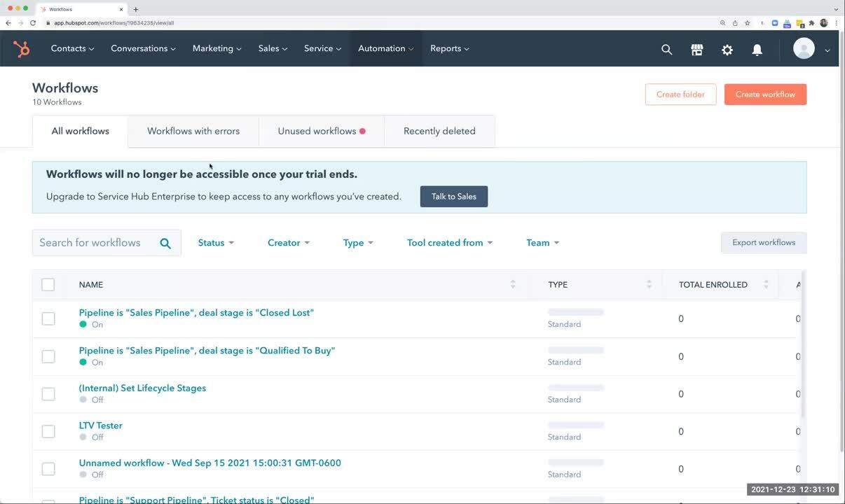
Task: Open the search magnifier in the top navigation bar
Action: click(666, 50)
